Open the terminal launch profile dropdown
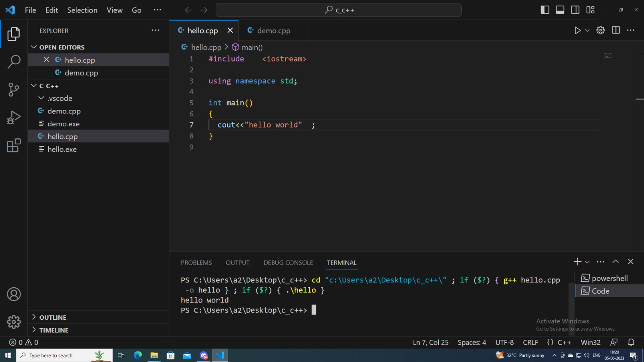The height and width of the screenshot is (362, 644). (587, 262)
